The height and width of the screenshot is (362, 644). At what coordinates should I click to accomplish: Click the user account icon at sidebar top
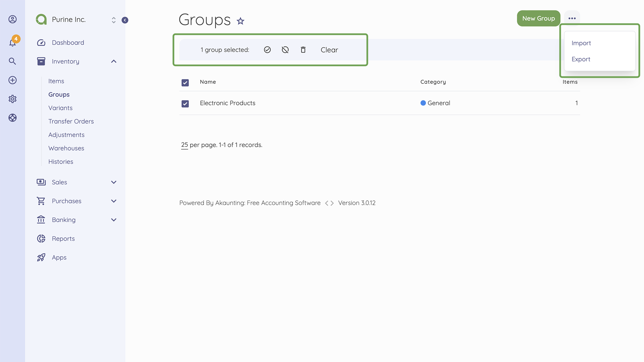point(12,19)
